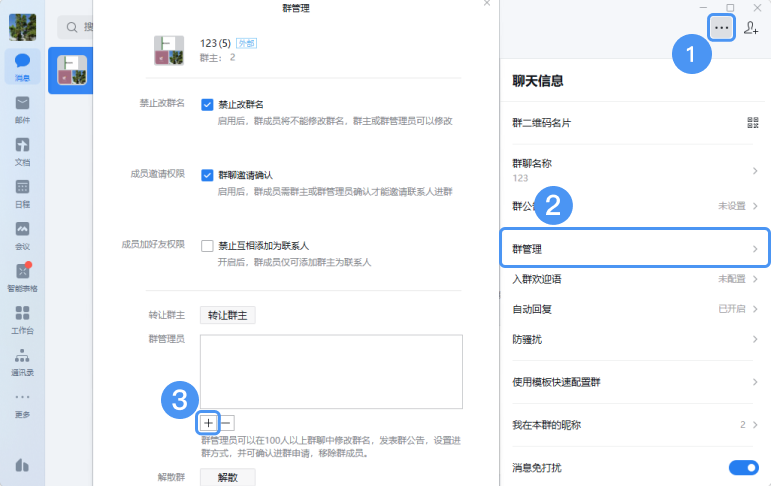The height and width of the screenshot is (486, 771).
Task: Maximize the application window
Action: pyautogui.click(x=730, y=7)
